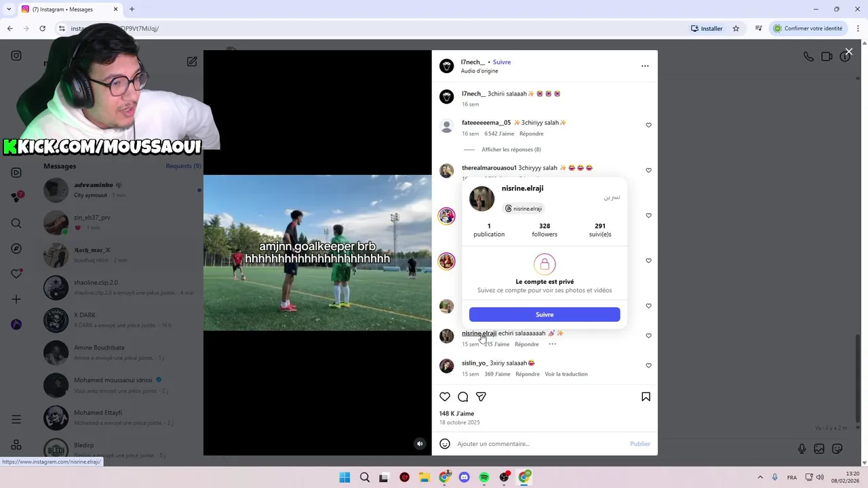
Task: Open the comment bubble icon under the post
Action: 463,396
